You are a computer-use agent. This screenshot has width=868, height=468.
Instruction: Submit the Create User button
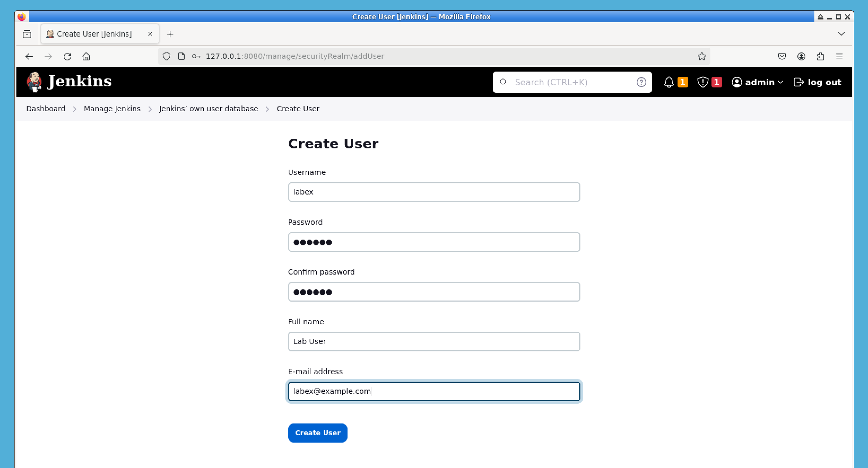coord(318,433)
